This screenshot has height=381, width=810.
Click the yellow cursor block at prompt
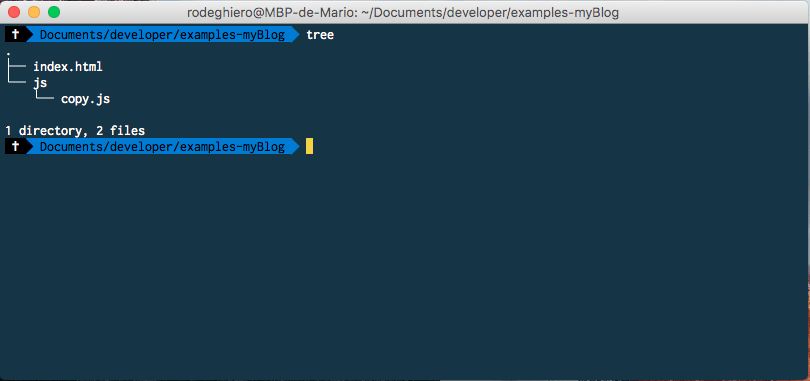[x=309, y=146]
